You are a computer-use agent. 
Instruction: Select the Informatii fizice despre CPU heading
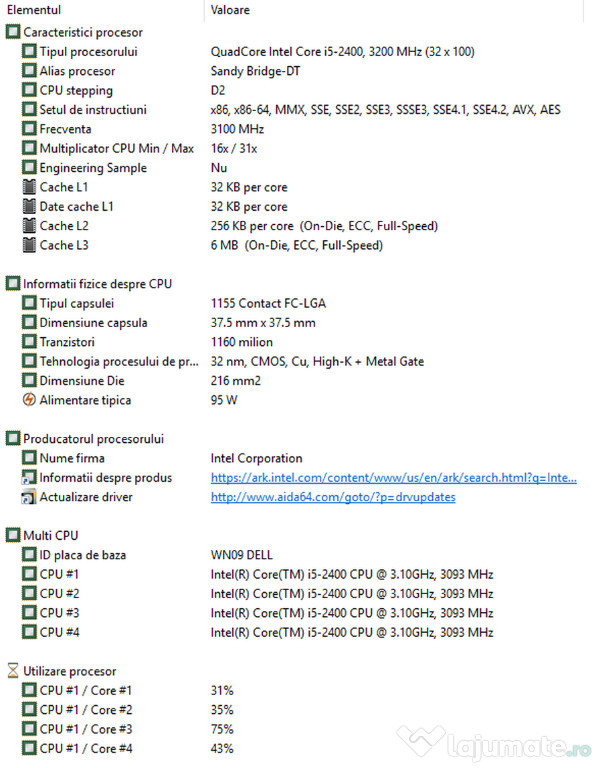point(97,284)
